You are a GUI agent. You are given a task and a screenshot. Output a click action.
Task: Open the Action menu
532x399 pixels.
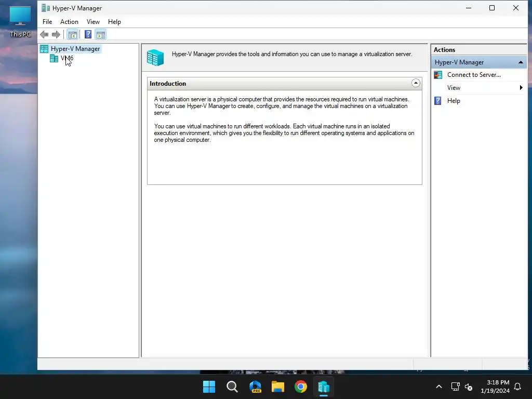[69, 22]
